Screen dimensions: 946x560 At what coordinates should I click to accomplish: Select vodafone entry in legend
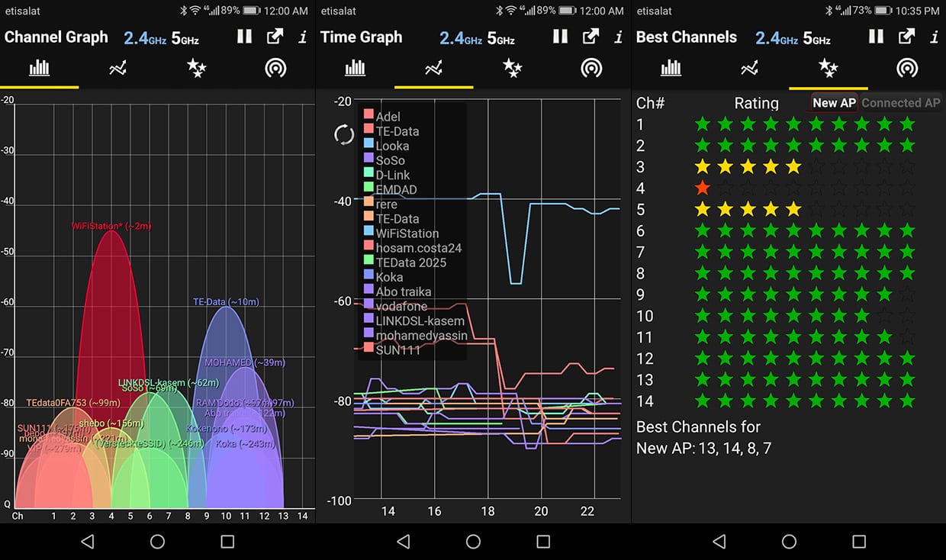(x=395, y=307)
